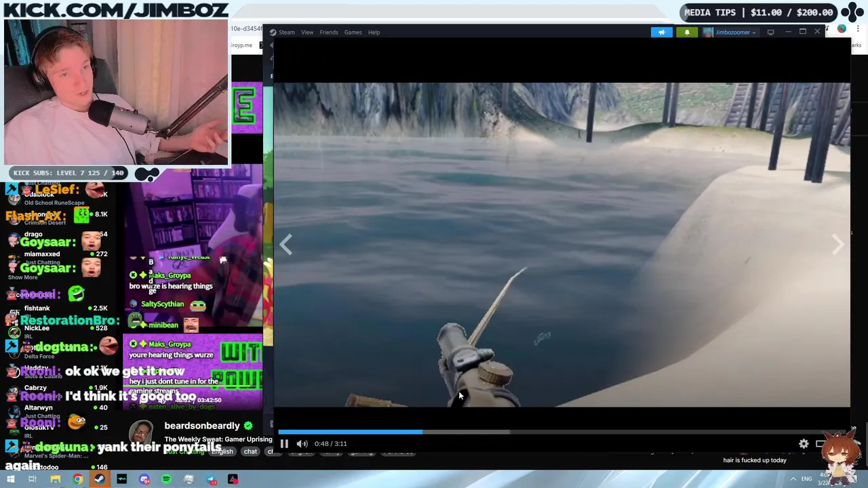Open the red-dot recording app on taskbar
Viewport: 868px width, 488px height.
click(x=233, y=479)
